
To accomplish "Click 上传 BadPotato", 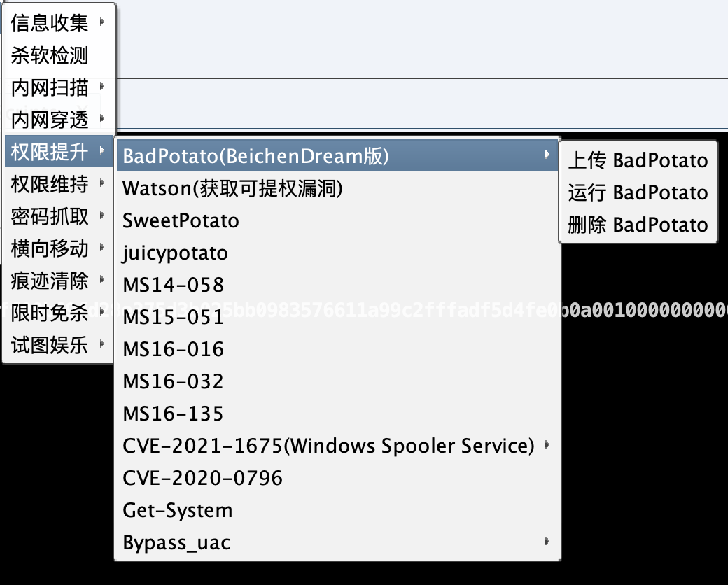I will click(x=638, y=160).
